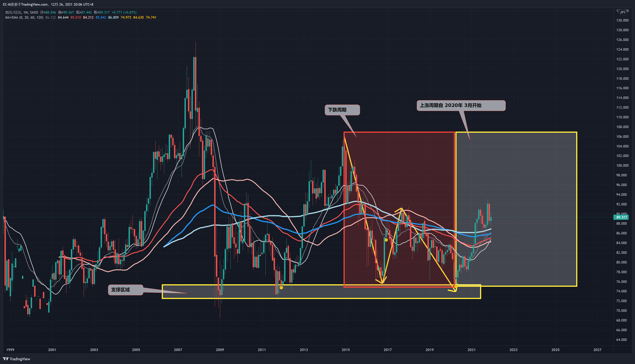This screenshot has height=364, width=635.
Task: Click the 110.000 price axis label
Action: point(623,117)
